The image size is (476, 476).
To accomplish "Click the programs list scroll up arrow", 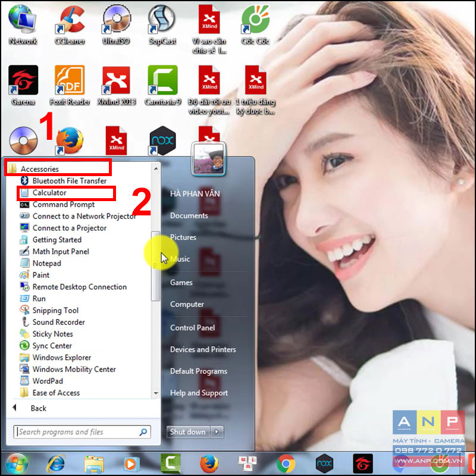I will 156,168.
